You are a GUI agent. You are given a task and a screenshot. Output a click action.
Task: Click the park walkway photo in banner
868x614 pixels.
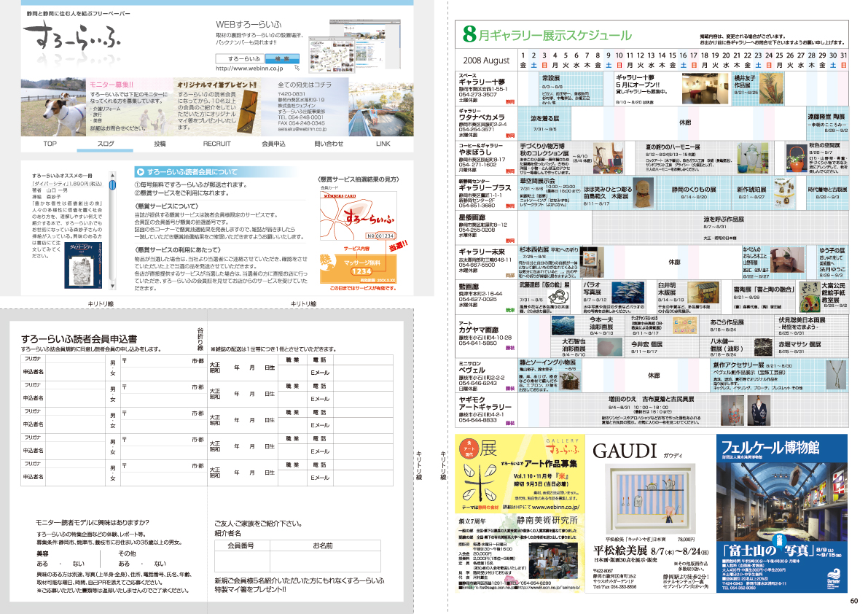pyautogui.click(x=381, y=107)
